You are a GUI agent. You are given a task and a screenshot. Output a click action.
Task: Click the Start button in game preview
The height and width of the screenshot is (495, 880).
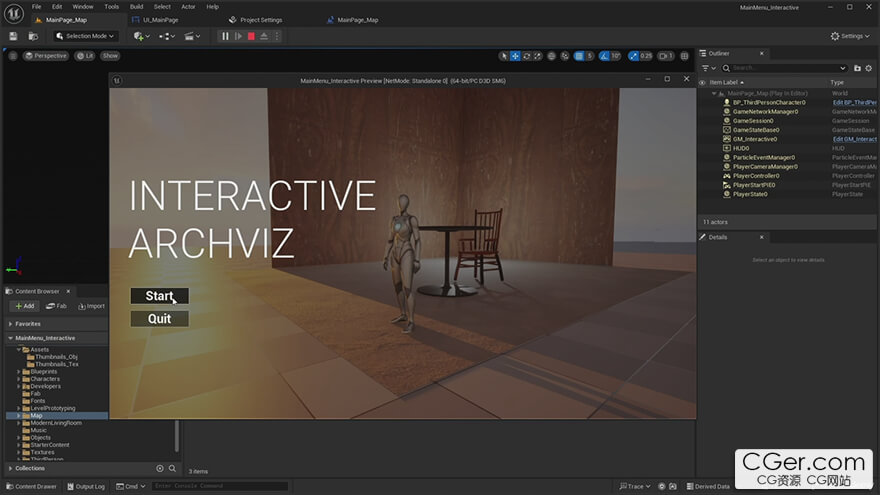pyautogui.click(x=159, y=296)
